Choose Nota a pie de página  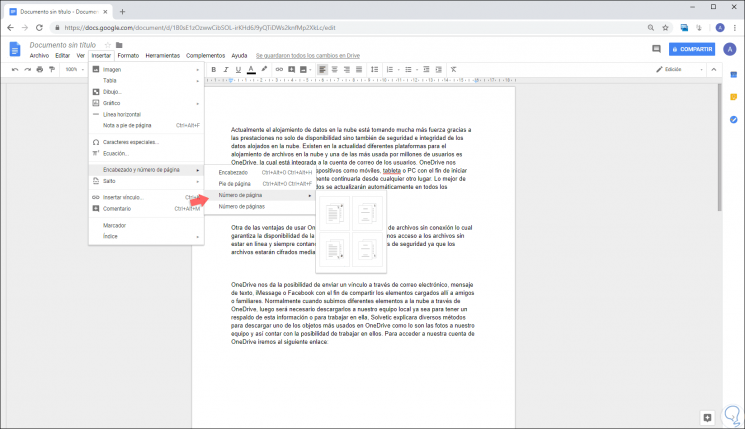146,125
